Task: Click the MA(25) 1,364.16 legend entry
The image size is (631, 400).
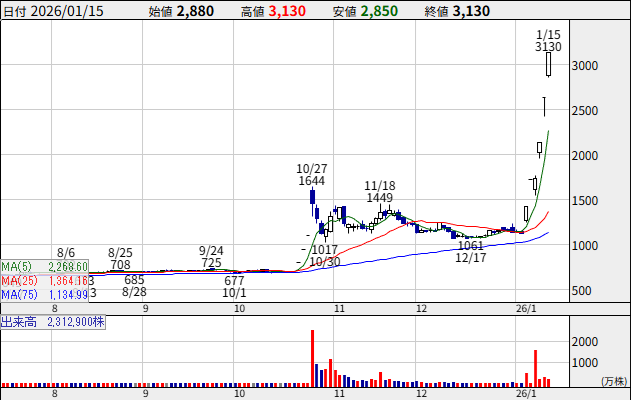Action: pos(44,280)
